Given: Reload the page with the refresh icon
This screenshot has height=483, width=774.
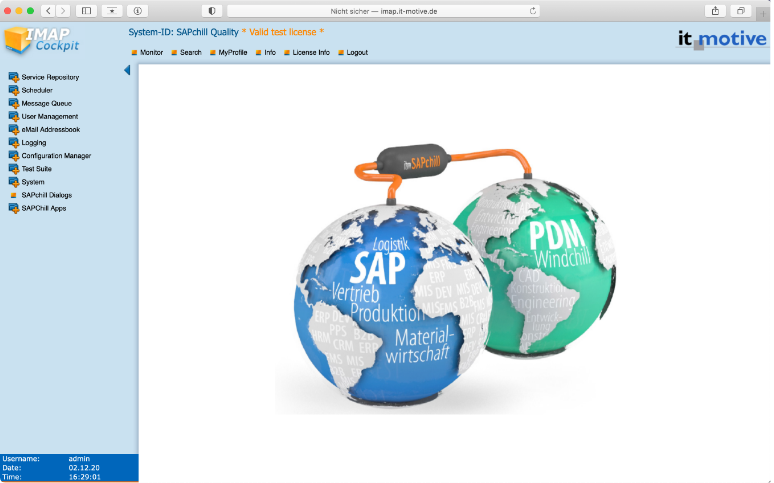Looking at the screenshot, I should click(x=533, y=11).
